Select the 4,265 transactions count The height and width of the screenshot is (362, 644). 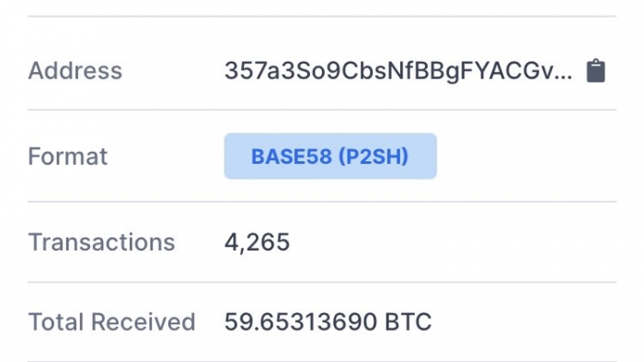(257, 242)
